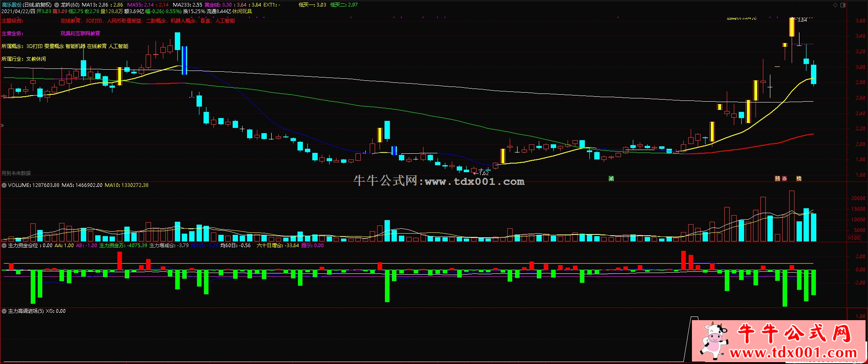
Task: Expand the left sidebar double-arrow
Action: click(2, 125)
